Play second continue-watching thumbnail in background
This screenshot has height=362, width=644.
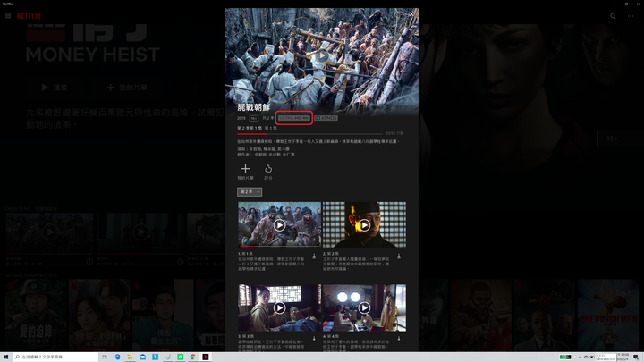tap(140, 232)
